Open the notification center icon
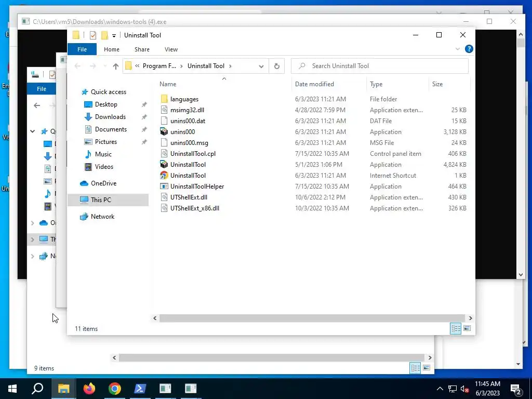Viewport: 532px width, 399px height. pyautogui.click(x=516, y=389)
